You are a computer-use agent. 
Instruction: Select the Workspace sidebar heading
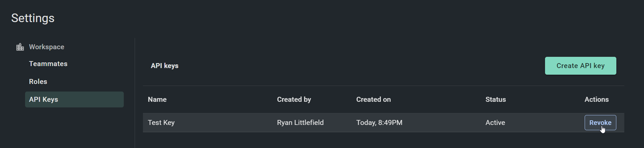click(x=46, y=47)
